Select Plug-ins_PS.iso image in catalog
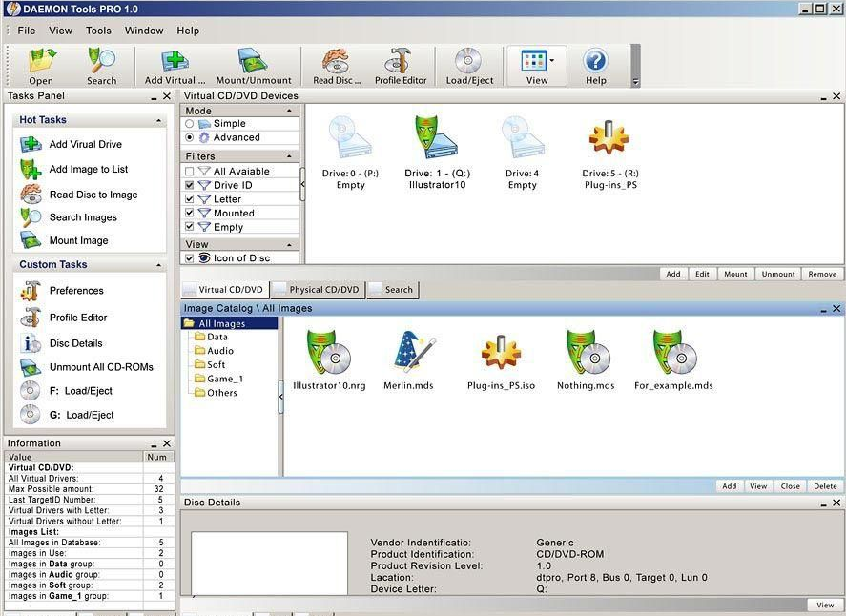Screen dimensions: 846x616 pos(501,353)
